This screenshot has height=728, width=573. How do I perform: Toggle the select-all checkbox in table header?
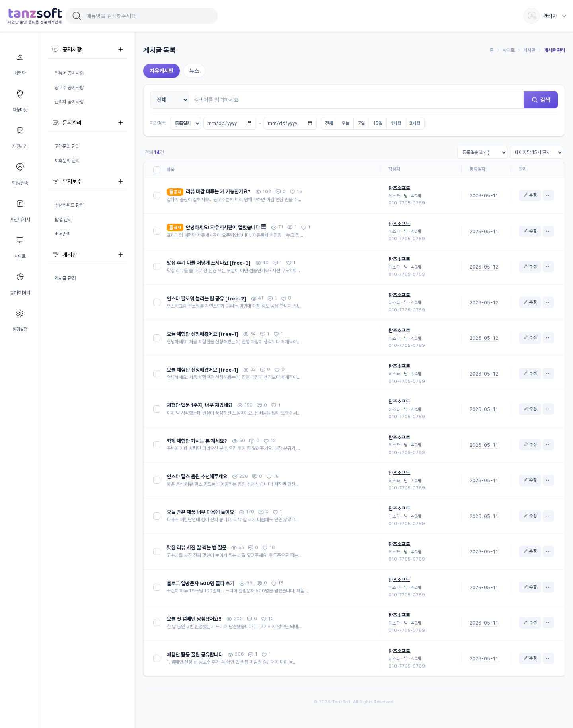[x=157, y=170]
